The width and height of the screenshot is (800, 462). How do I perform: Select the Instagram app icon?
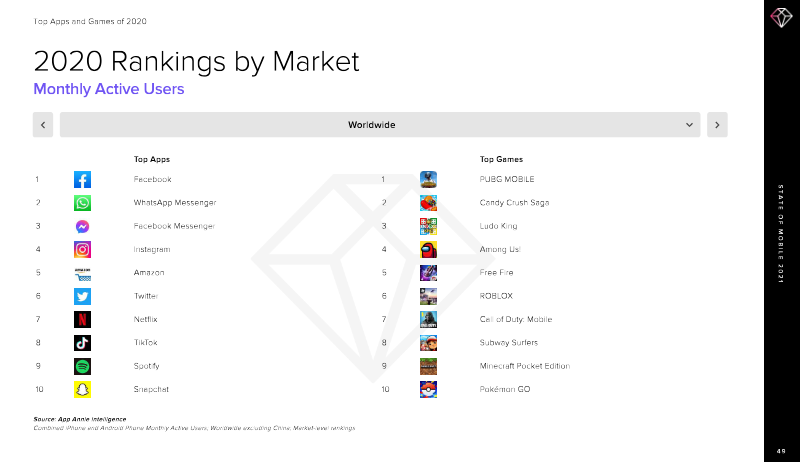(82, 250)
